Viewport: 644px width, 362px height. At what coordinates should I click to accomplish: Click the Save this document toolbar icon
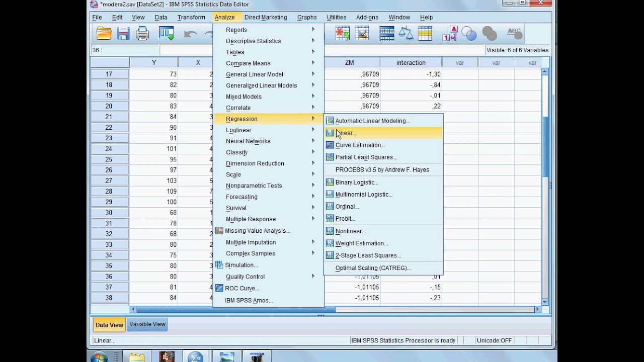(123, 34)
